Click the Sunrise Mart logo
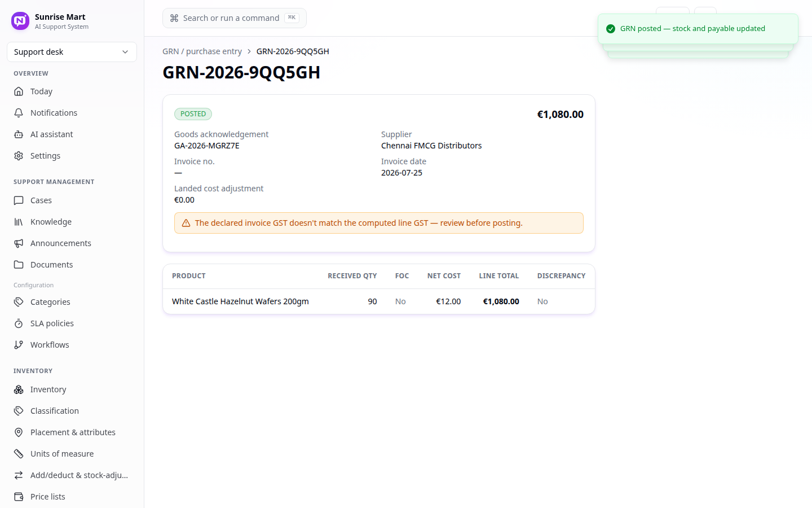The width and height of the screenshot is (812, 508). [x=20, y=21]
